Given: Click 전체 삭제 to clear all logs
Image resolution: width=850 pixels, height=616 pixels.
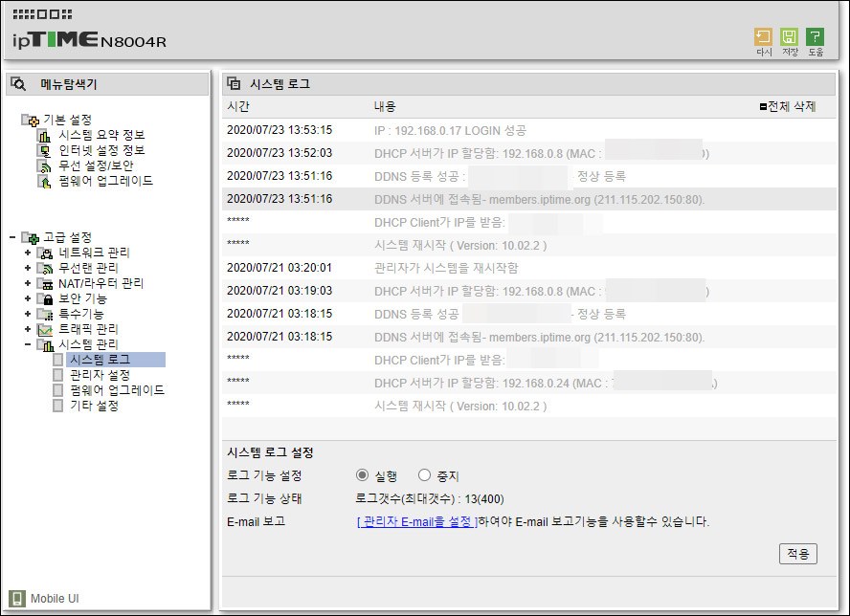Looking at the screenshot, I should (x=787, y=106).
